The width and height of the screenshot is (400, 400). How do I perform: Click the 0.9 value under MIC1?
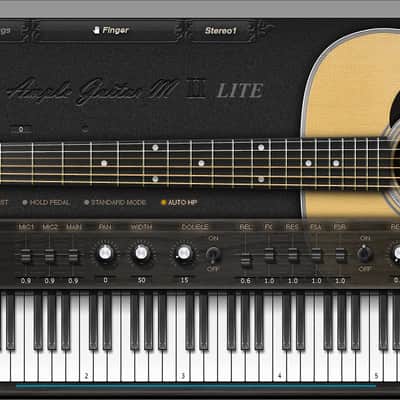[26, 281]
